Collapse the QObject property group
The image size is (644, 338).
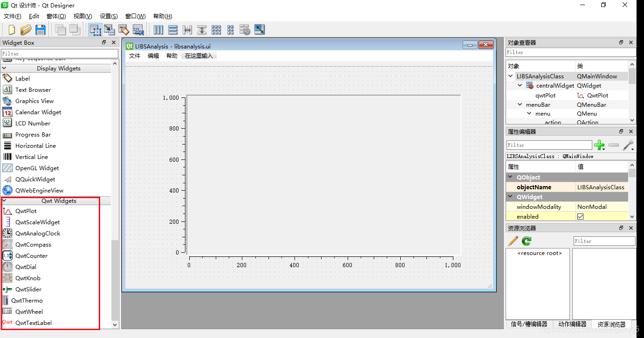click(x=511, y=178)
